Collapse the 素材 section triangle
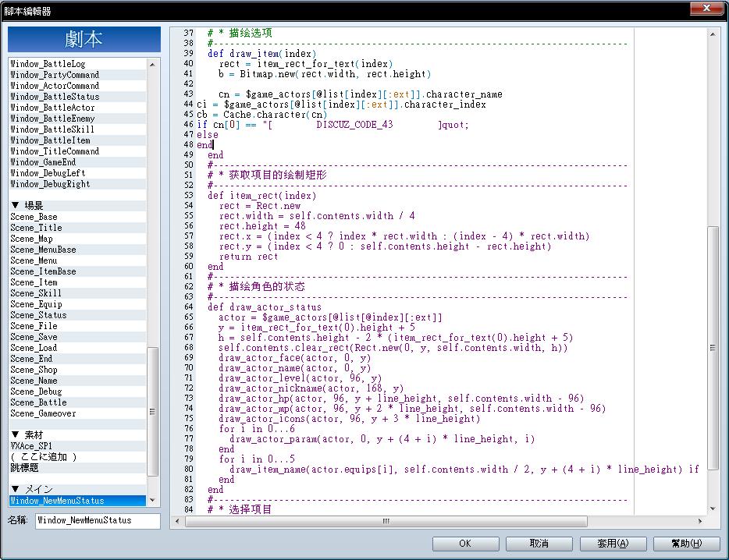Screen dimensions: 729x560 pyautogui.click(x=16, y=434)
